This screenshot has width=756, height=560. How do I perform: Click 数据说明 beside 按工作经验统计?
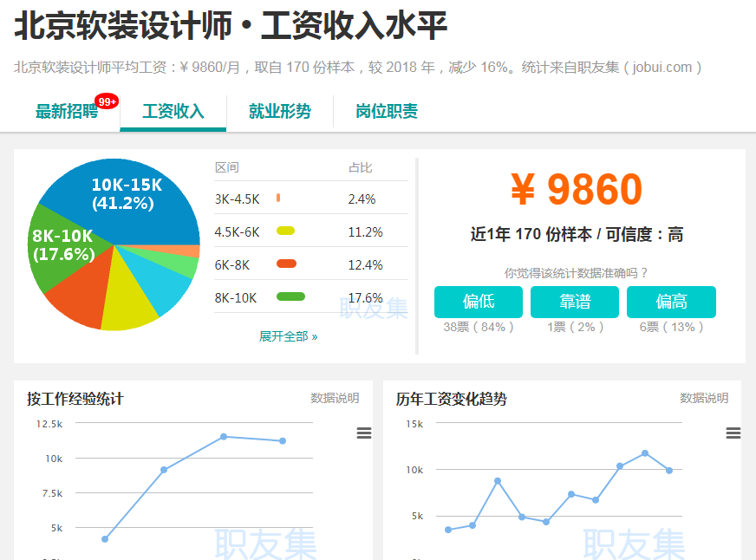tap(335, 398)
